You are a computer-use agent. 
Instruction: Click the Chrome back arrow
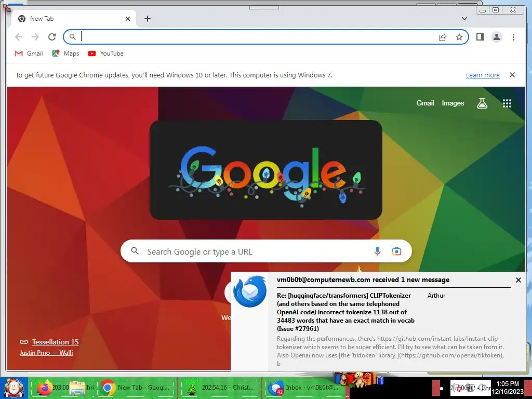click(x=19, y=37)
